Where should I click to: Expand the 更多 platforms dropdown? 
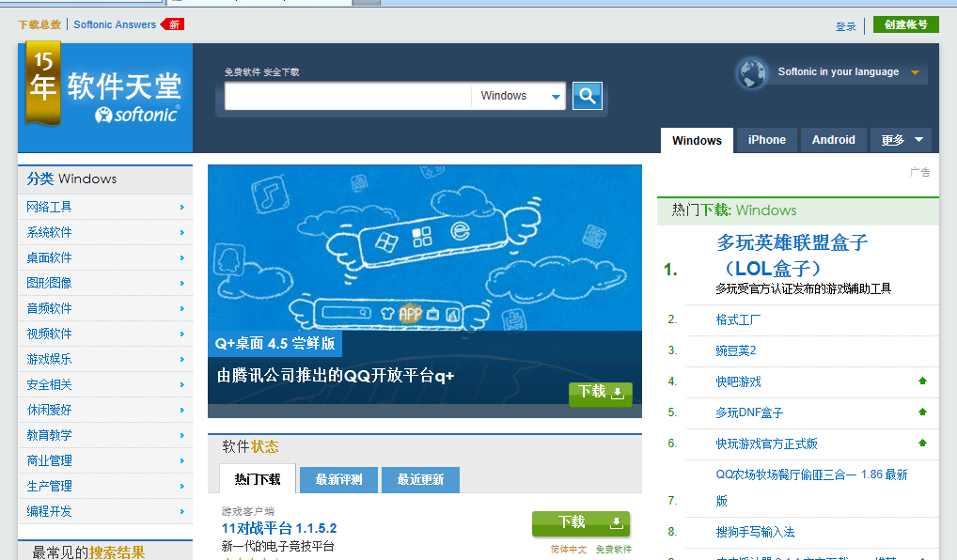click(902, 140)
